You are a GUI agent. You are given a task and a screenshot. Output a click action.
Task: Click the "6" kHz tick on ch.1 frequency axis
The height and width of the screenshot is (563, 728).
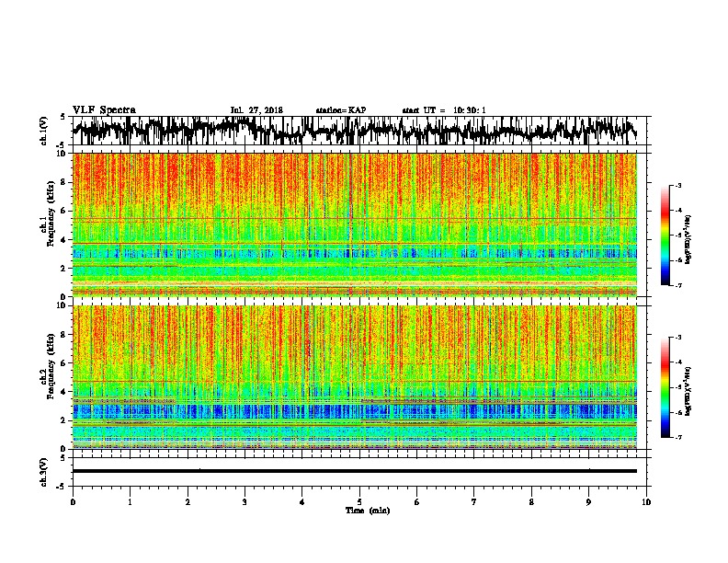63,211
